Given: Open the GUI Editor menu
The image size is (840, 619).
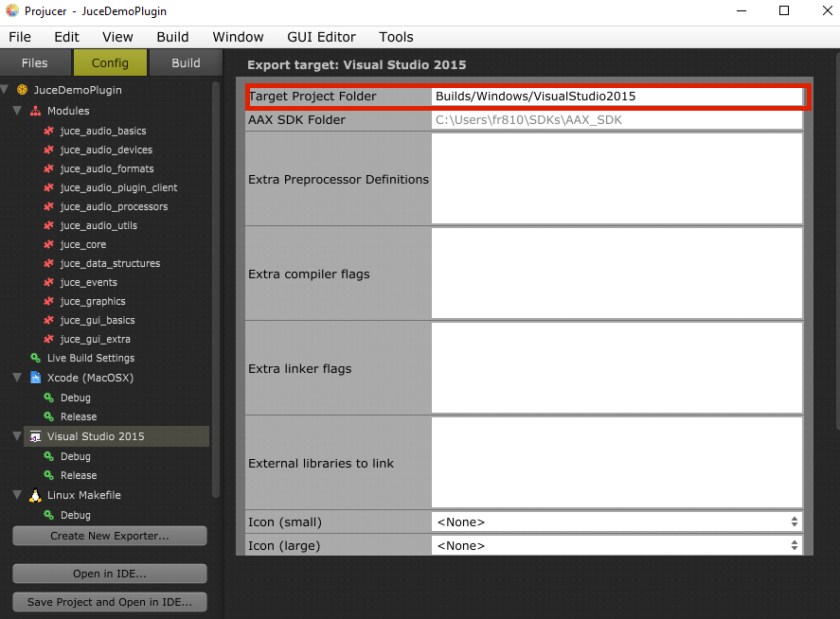Looking at the screenshot, I should click(321, 37).
